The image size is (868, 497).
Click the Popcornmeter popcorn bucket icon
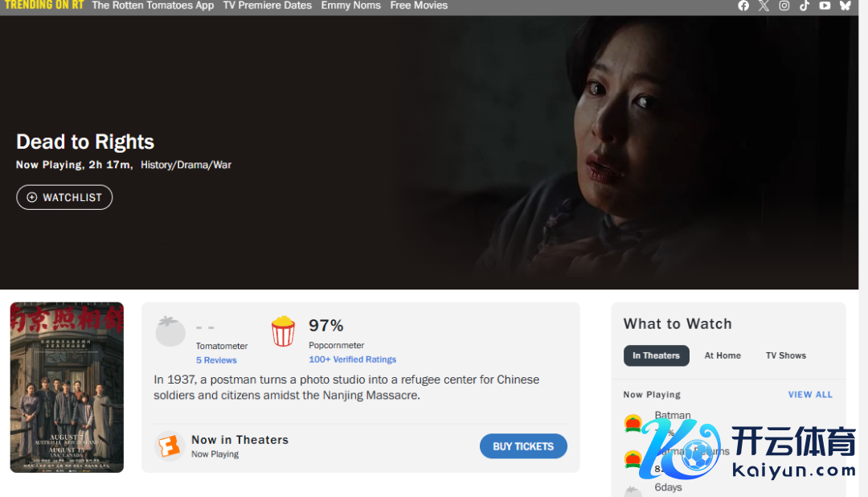pyautogui.click(x=283, y=331)
